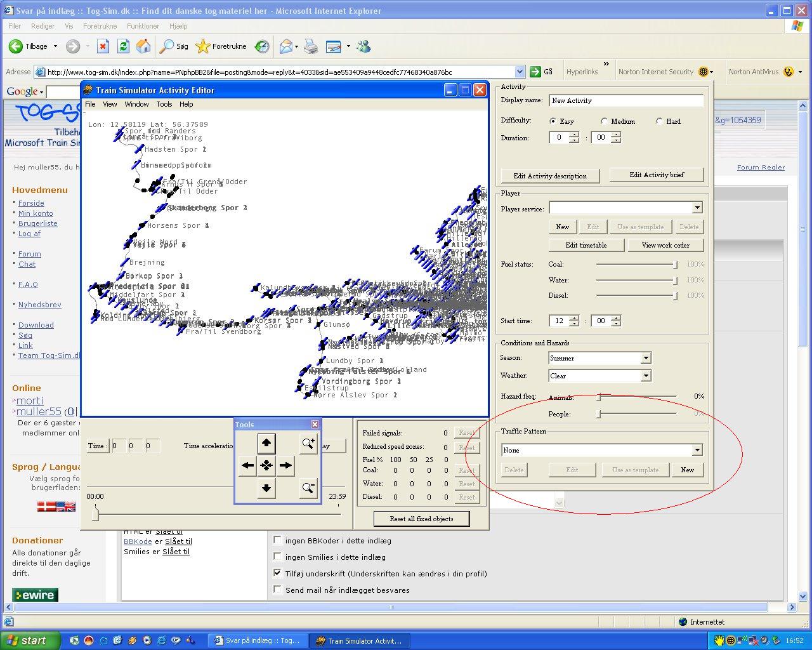Screen dimensions: 812x650
Task: Go to the home page via house icon
Action: (x=143, y=46)
